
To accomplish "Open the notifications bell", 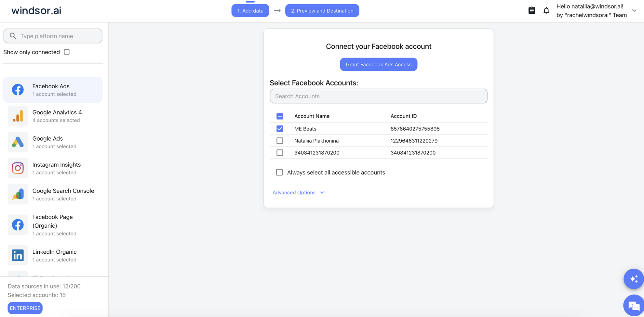I will point(546,11).
